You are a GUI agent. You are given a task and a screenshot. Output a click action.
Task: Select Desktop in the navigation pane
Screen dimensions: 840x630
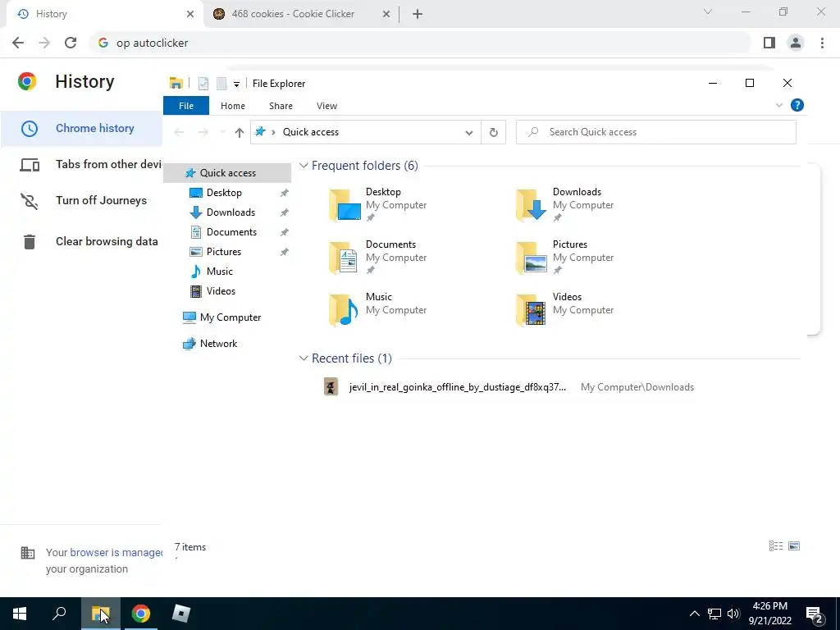(224, 192)
